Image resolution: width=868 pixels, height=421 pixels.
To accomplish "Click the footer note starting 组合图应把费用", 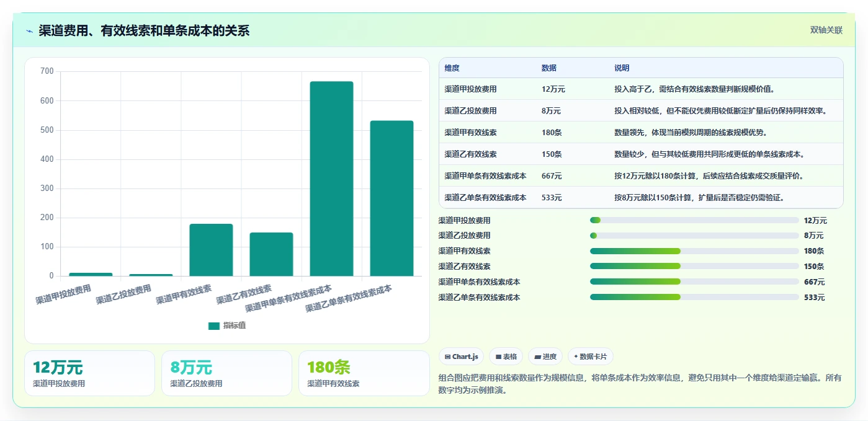I will 640,384.
